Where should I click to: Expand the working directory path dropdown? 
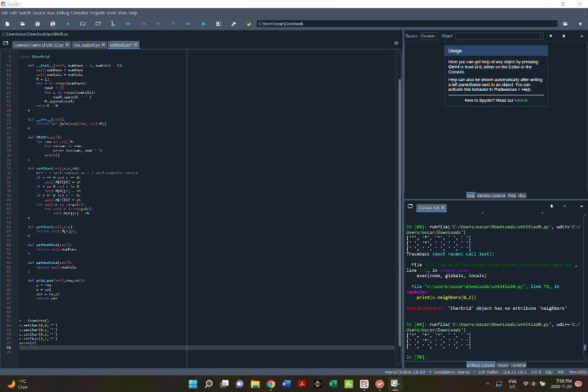click(556, 24)
